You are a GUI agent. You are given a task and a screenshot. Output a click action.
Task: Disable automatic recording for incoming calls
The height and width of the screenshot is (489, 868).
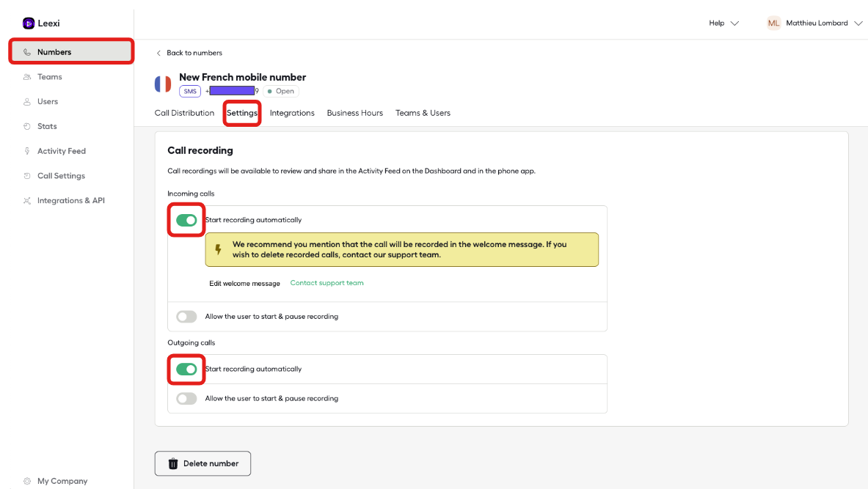pyautogui.click(x=186, y=220)
